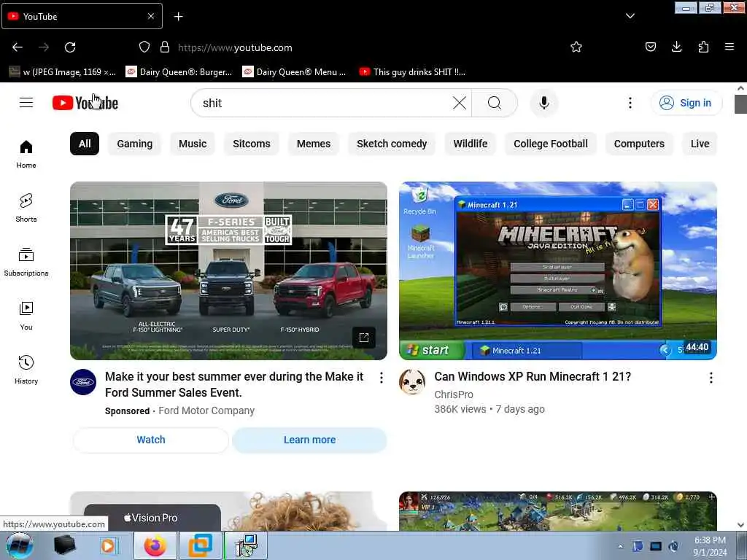Screen dimensions: 747x560
Task: Open the Firefox downloads icon
Action: pyautogui.click(x=676, y=47)
